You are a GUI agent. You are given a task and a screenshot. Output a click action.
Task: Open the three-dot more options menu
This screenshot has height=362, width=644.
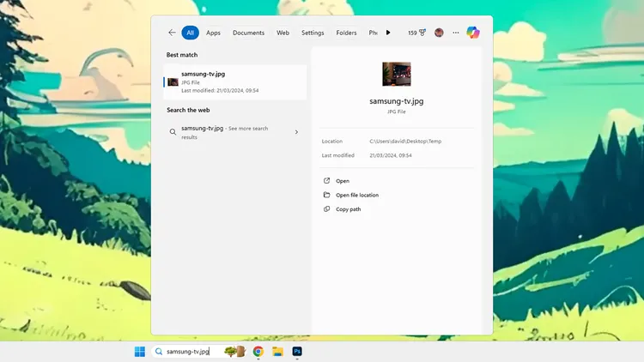pos(456,33)
